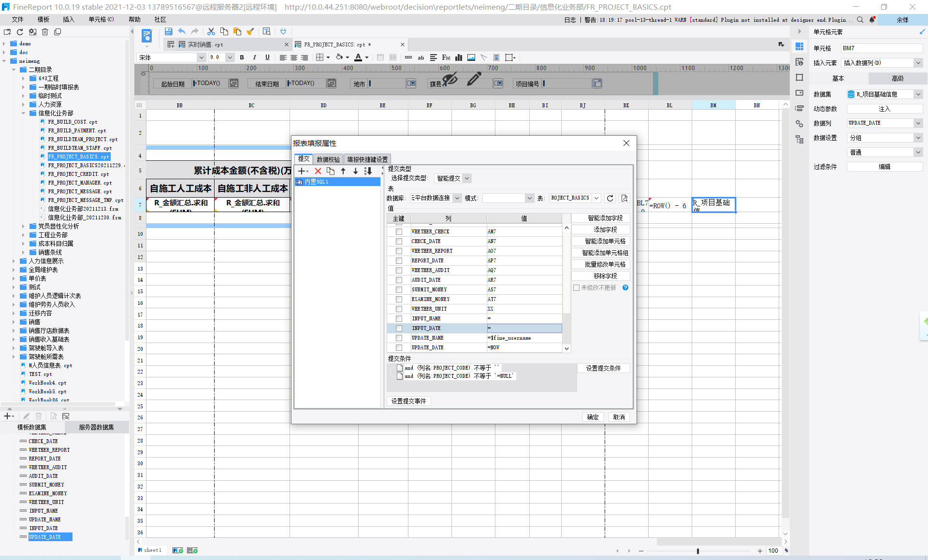Activate the format painter brush icon
Image resolution: width=928 pixels, height=560 pixels.
coord(250,31)
